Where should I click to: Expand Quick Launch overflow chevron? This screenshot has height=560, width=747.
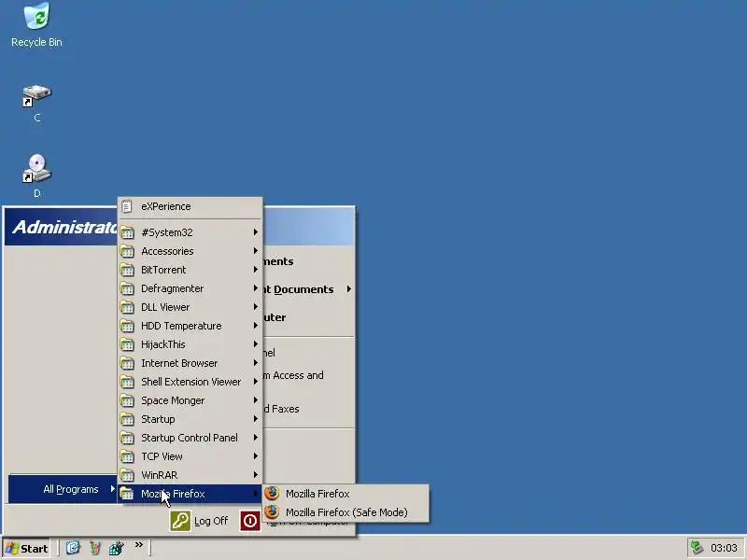(x=138, y=545)
